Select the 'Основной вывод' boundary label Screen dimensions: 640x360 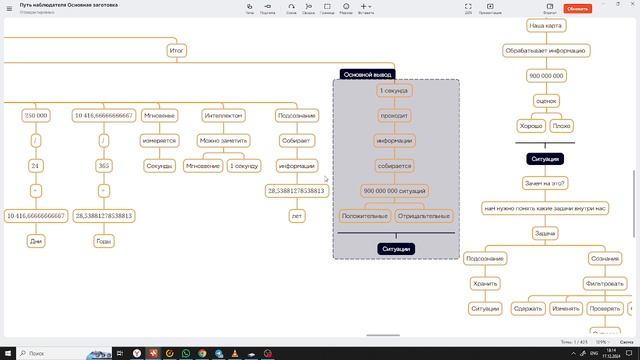tap(367, 75)
